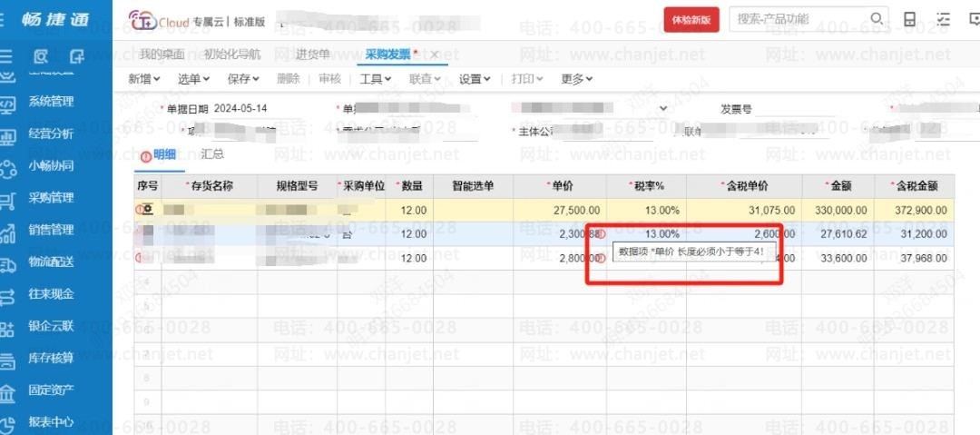Open the 小畅协同 sidebar module
Viewport: 980px width, 435px height.
(50, 166)
